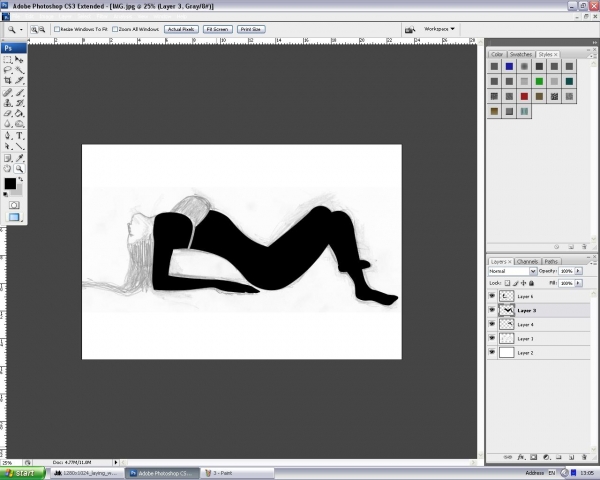The height and width of the screenshot is (480, 600).
Task: Open the Workspace dropdown
Action: coord(439,29)
